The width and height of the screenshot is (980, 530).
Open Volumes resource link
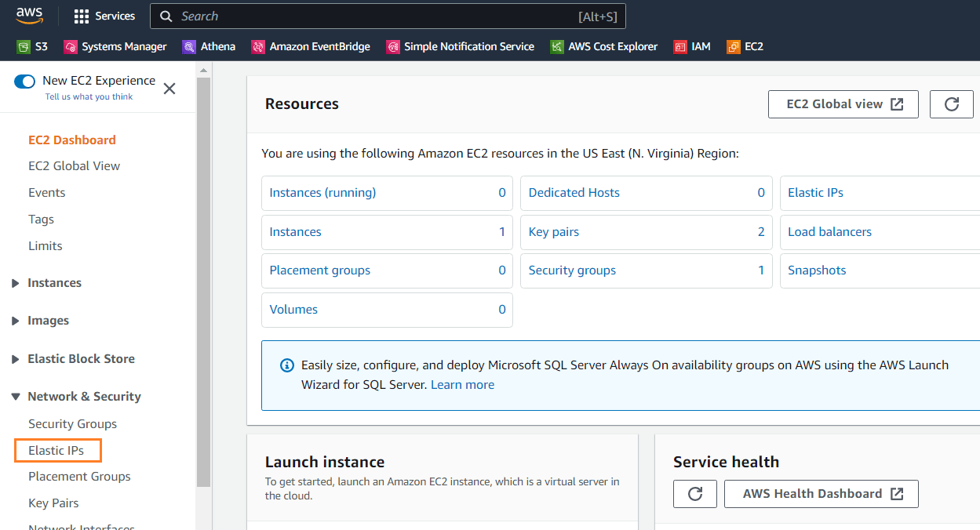(x=293, y=310)
